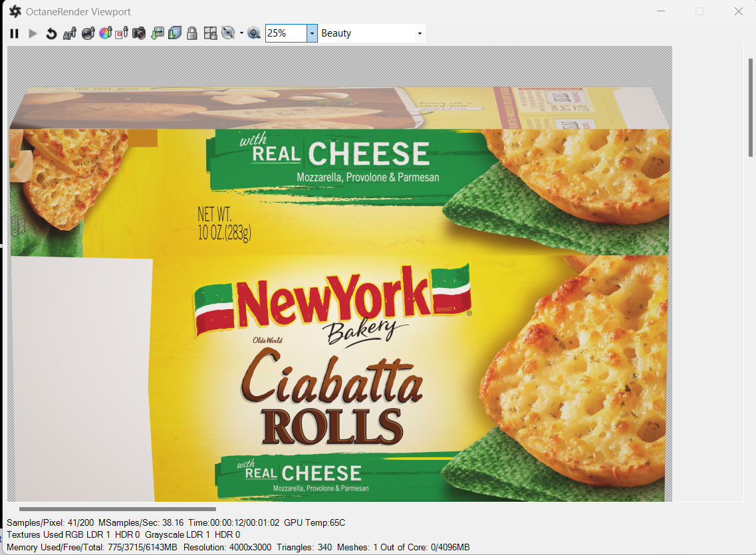Click the 25% zoom input field
Viewport: 756px width, 555px height.
[286, 33]
